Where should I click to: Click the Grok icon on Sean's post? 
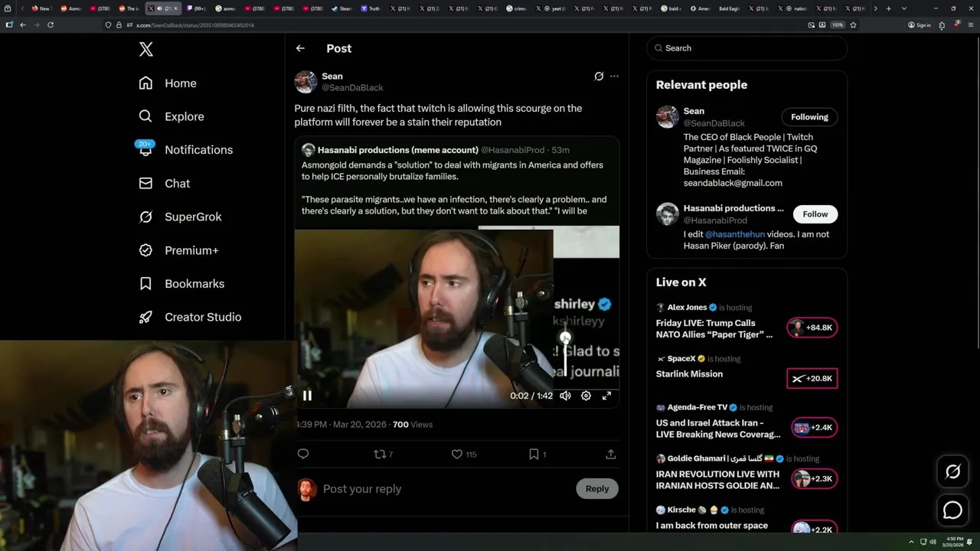[599, 77]
